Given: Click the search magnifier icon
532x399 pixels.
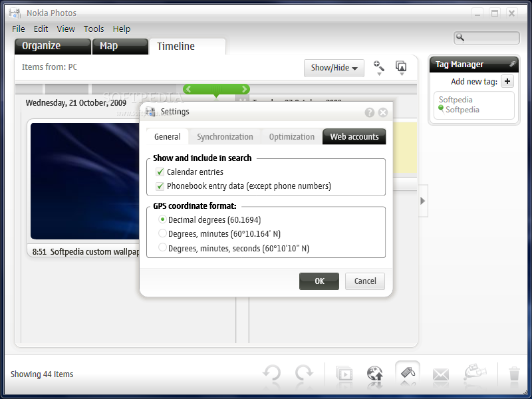Looking at the screenshot, I should tap(460, 37).
